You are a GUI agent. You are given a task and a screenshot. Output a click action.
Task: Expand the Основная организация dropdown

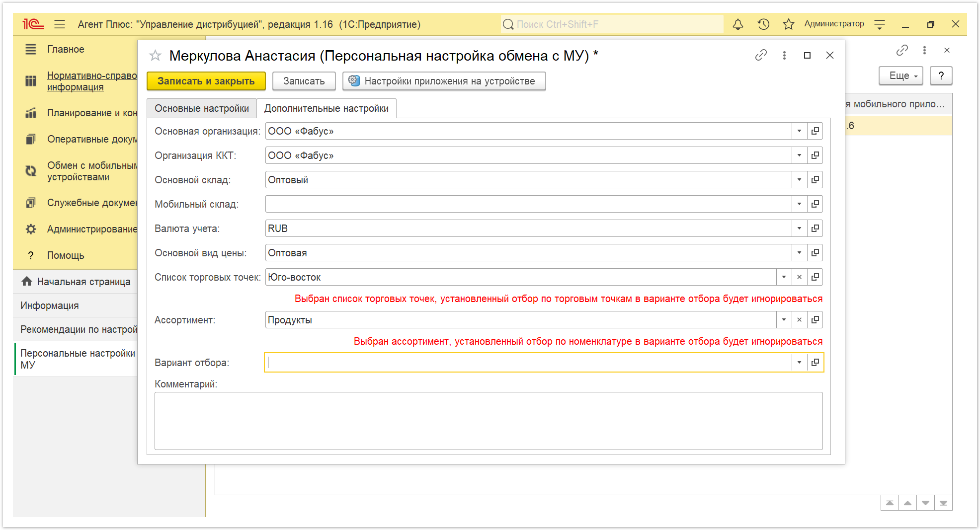(x=799, y=131)
